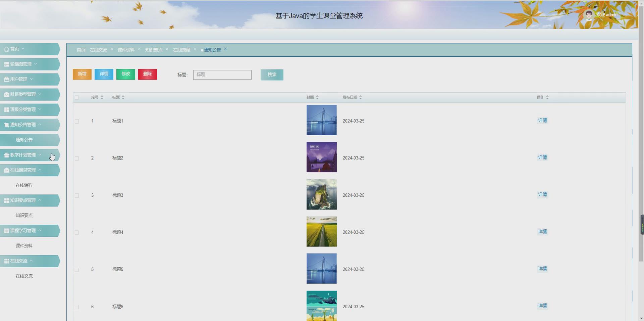Click the 科目类型管理 sidebar icon
The height and width of the screenshot is (321, 644).
pyautogui.click(x=6, y=94)
